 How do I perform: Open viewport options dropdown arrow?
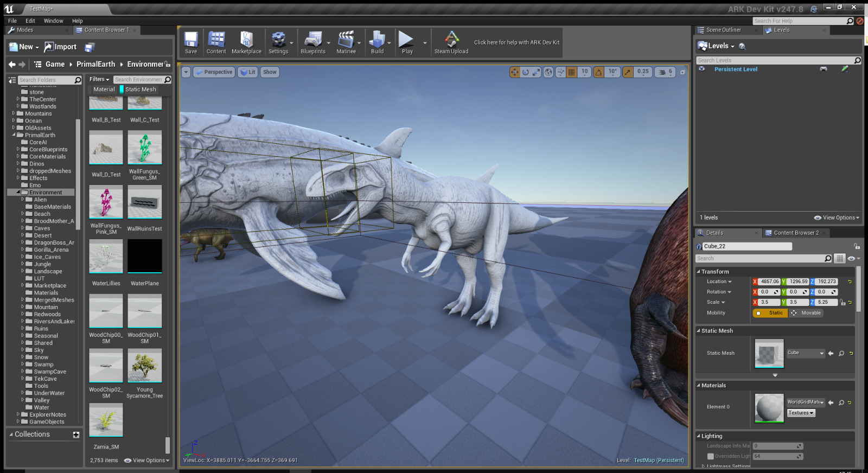(x=186, y=72)
